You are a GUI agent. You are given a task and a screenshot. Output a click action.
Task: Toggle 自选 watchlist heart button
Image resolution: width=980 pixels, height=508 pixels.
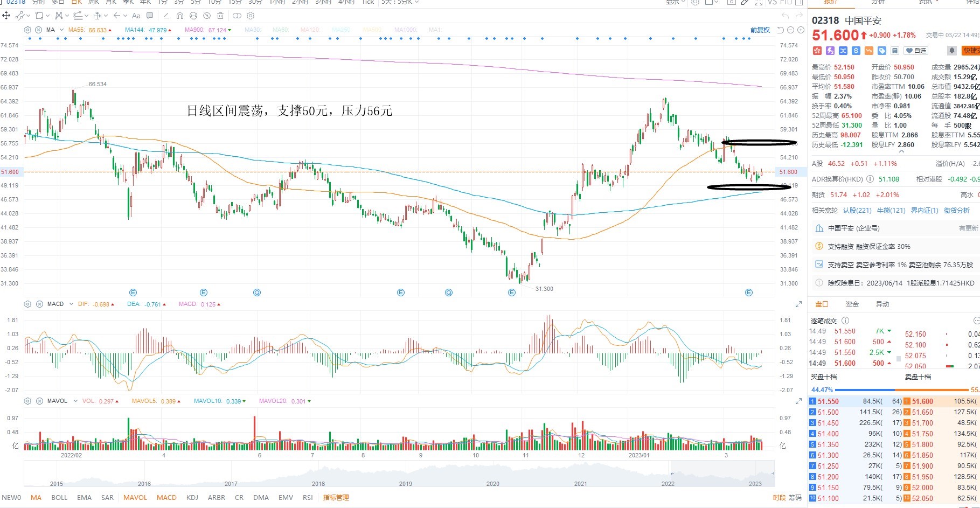click(x=915, y=50)
